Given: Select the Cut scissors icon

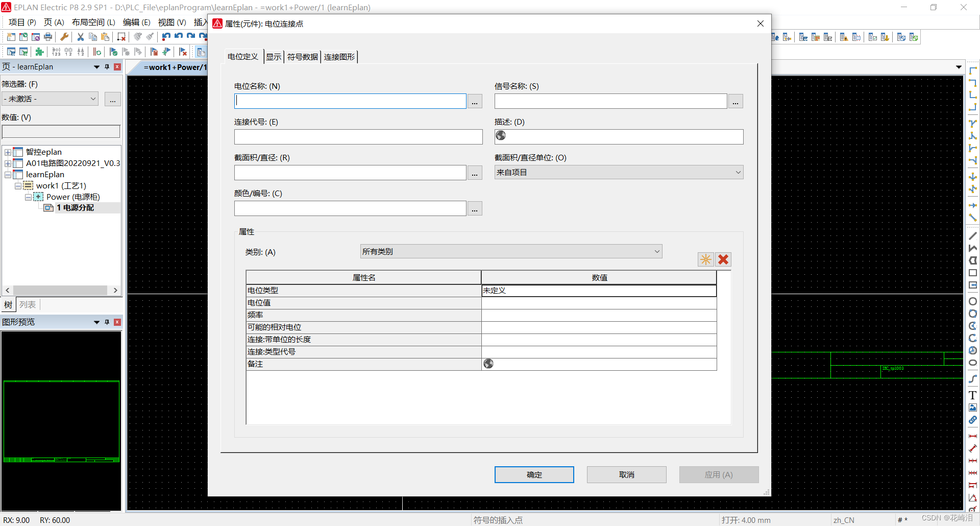Looking at the screenshot, I should coord(81,37).
